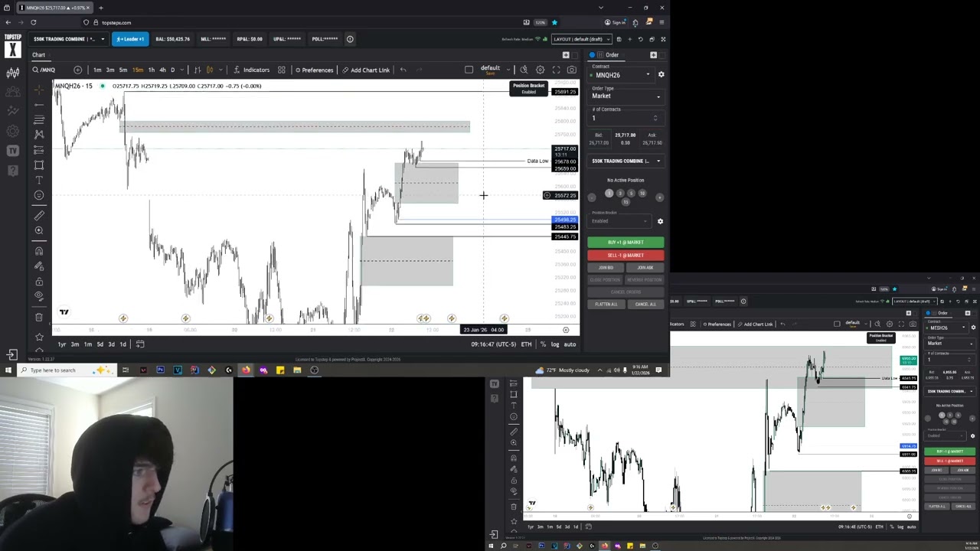The image size is (980, 551).
Task: Open settings gear in left sidebar
Action: [13, 131]
